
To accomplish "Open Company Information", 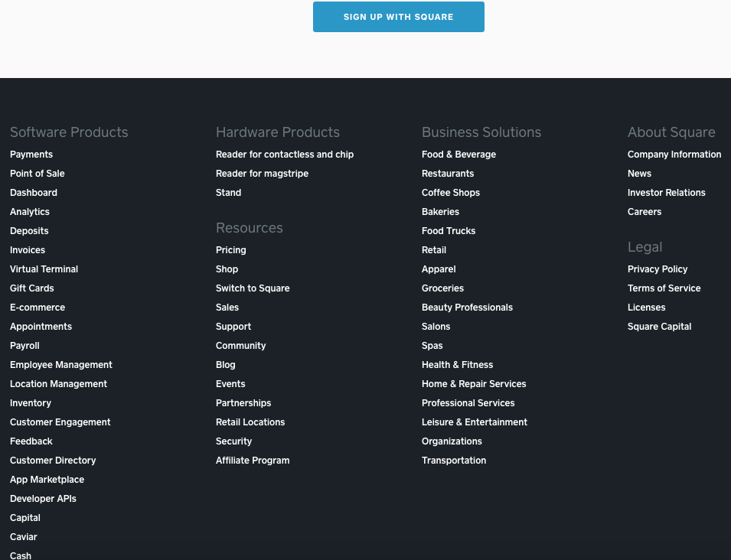I will [x=674, y=155].
